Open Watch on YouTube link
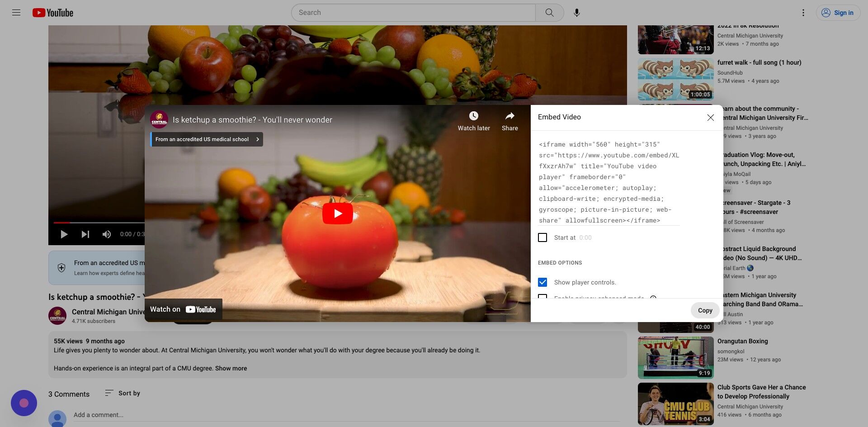 (x=183, y=309)
